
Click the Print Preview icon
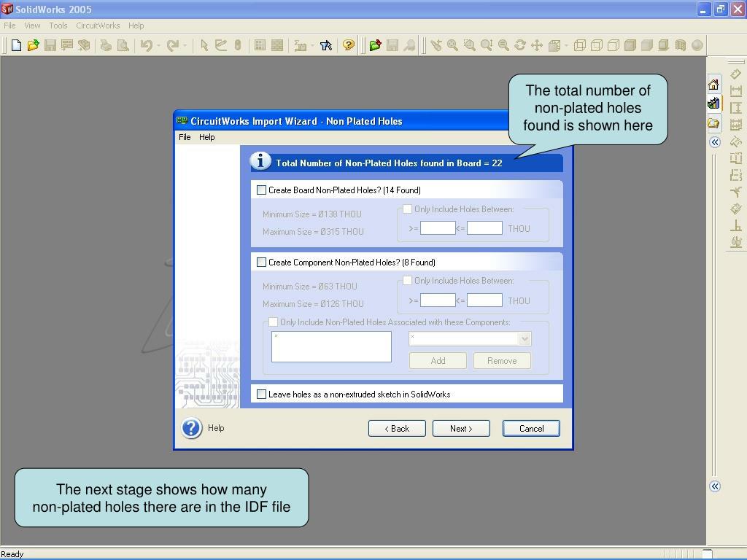coord(123,45)
